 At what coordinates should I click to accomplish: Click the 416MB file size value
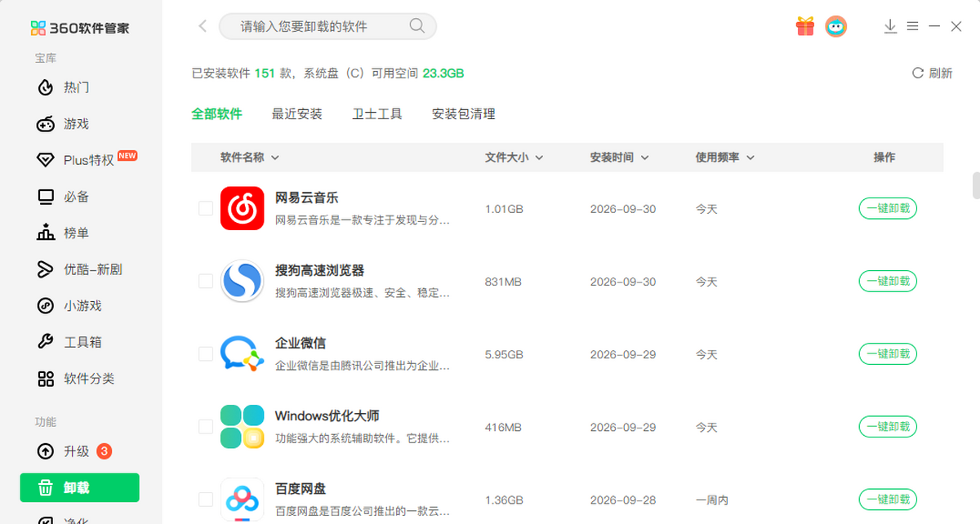(503, 427)
